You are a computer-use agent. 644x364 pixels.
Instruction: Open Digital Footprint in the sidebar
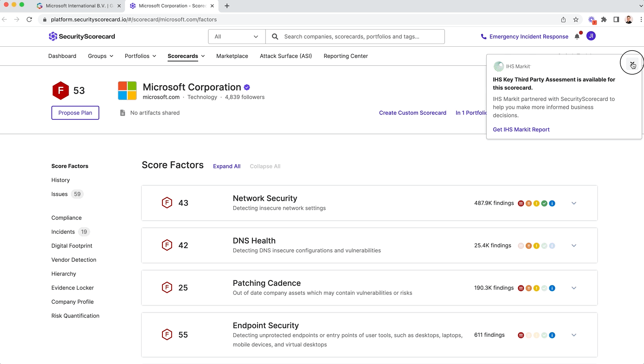click(72, 246)
